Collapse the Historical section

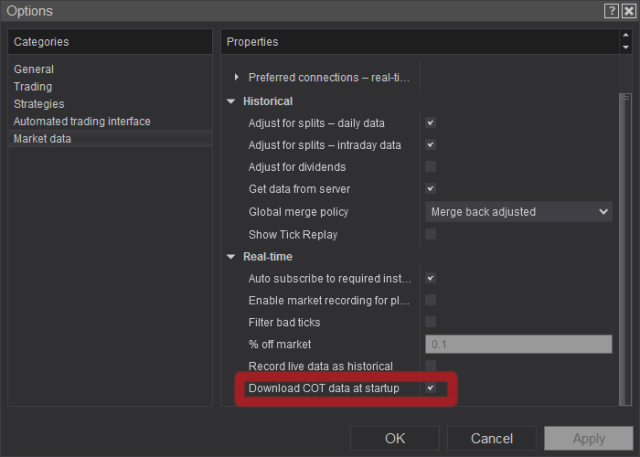pos(232,102)
